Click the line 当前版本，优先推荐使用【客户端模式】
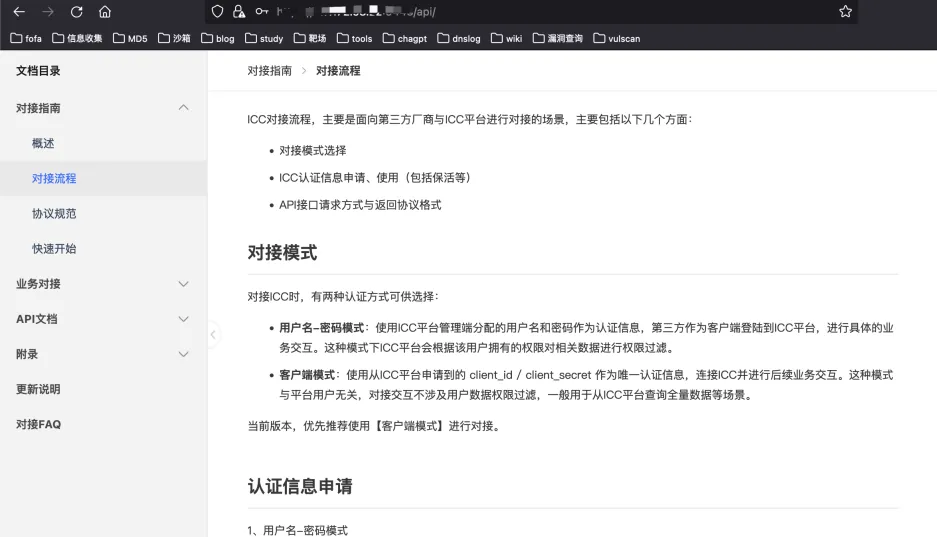Image resolution: width=937 pixels, height=537 pixels. (x=375, y=426)
